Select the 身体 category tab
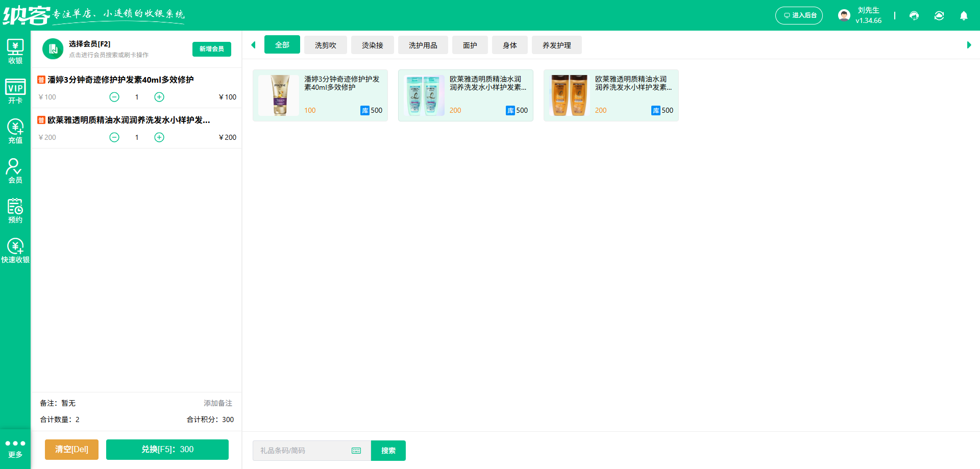 pos(510,45)
